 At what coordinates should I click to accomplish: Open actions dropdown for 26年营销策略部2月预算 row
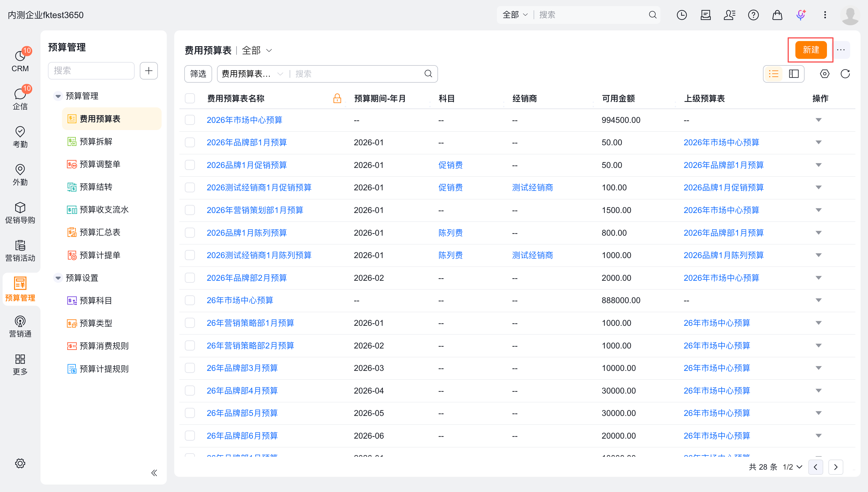pos(819,345)
